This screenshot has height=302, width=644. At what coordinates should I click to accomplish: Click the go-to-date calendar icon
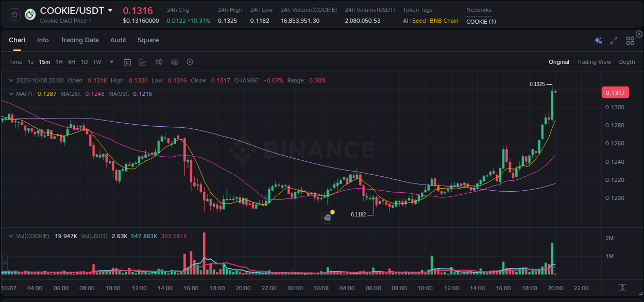pos(127,61)
